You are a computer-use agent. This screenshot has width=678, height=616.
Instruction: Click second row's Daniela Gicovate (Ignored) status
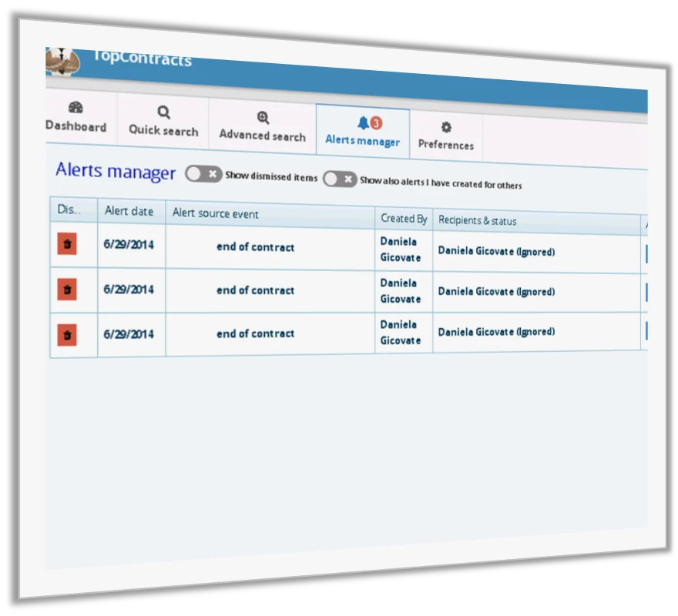tap(496, 291)
